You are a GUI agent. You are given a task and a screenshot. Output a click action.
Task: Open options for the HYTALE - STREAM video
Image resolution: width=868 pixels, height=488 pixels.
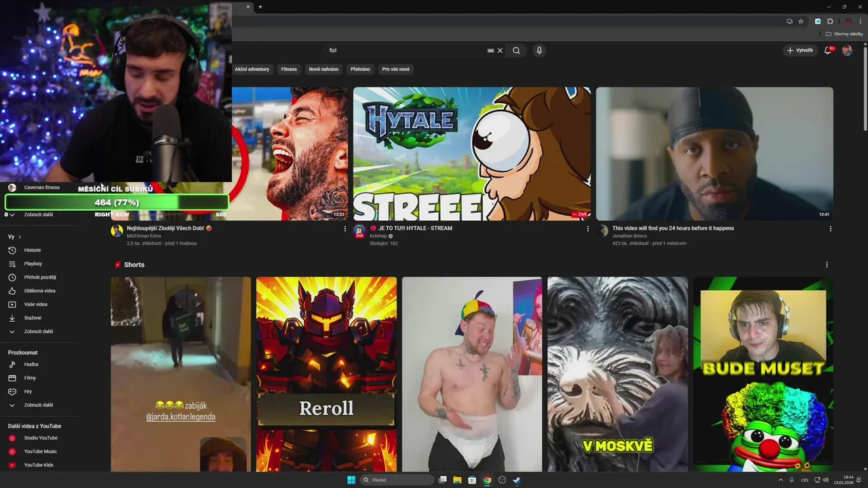point(588,228)
